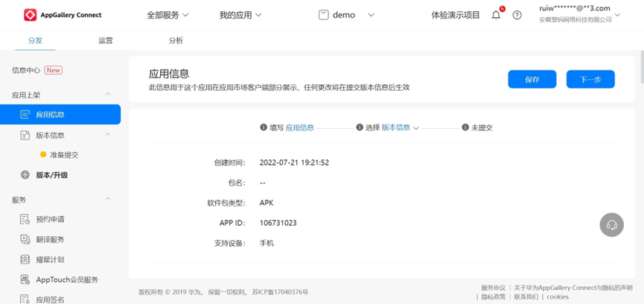Click the APK package type value
644x304 pixels.
click(x=267, y=203)
